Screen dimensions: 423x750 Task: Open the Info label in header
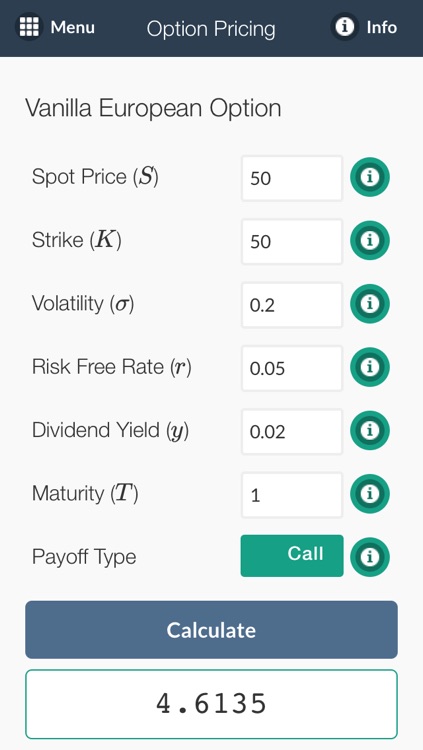[x=382, y=27]
